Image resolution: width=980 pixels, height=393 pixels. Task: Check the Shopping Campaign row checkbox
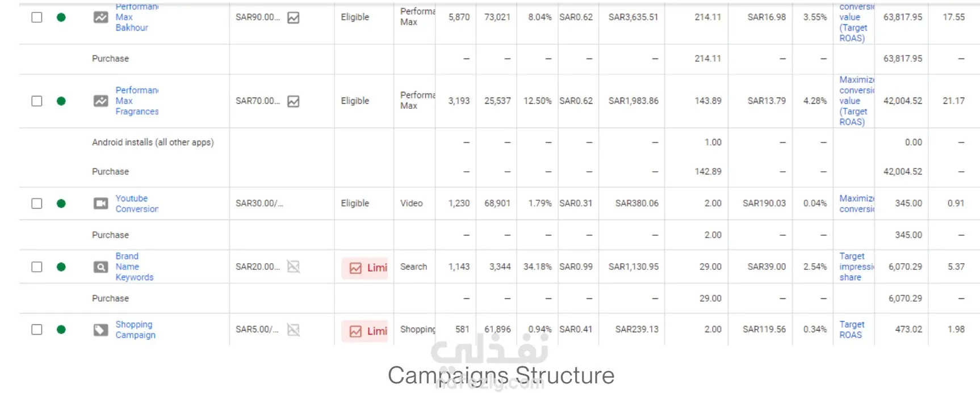click(x=37, y=329)
